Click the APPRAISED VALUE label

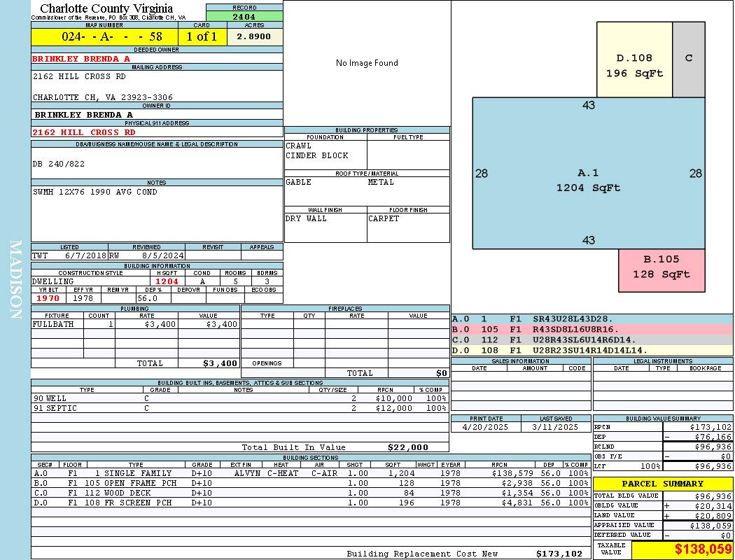(x=624, y=525)
